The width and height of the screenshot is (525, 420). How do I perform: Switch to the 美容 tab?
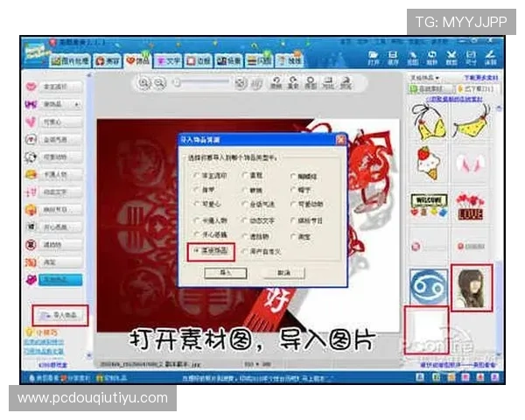[107, 61]
